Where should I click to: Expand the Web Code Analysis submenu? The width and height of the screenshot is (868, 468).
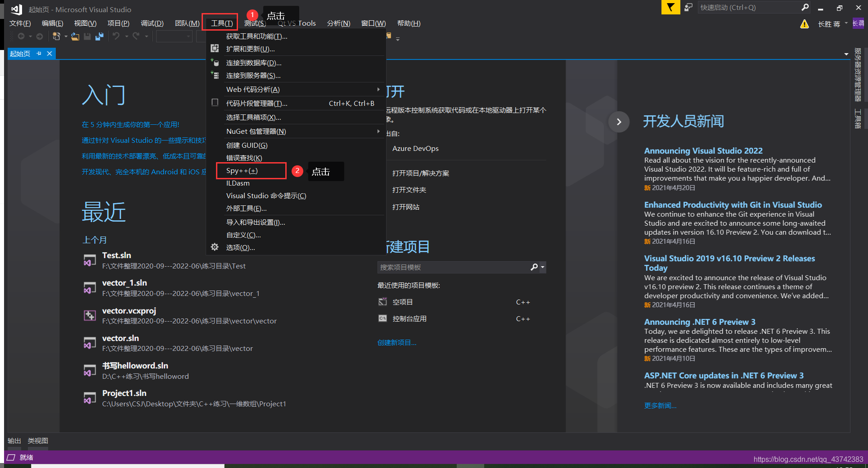378,89
